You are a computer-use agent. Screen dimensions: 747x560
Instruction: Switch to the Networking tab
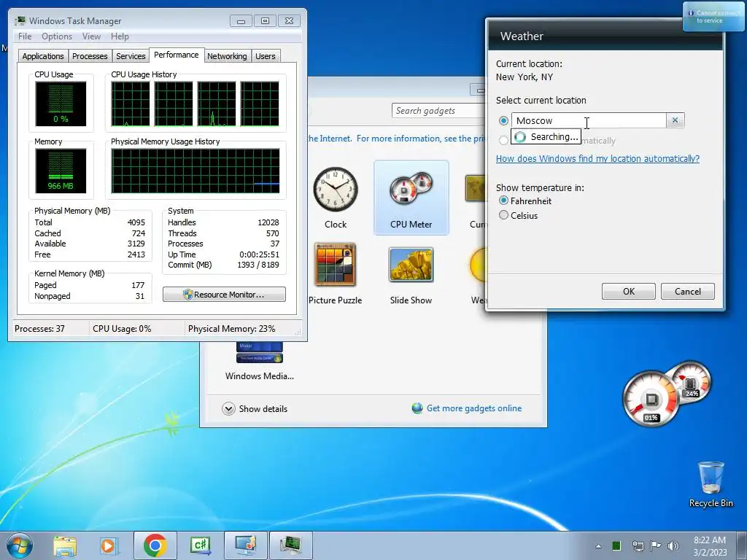pyautogui.click(x=227, y=56)
